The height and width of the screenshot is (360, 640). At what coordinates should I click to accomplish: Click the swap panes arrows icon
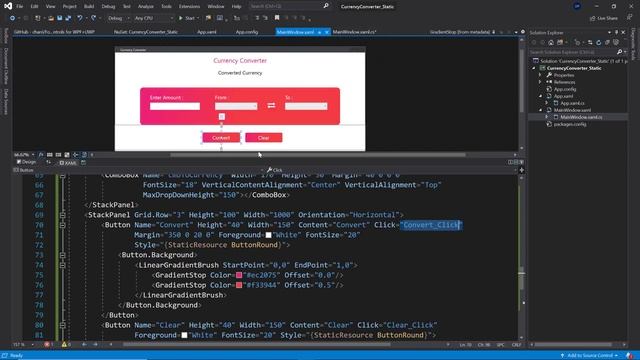pos(49,162)
